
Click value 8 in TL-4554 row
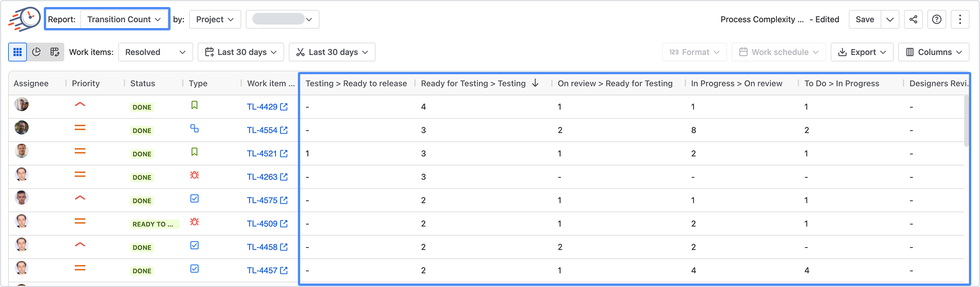[x=694, y=130]
